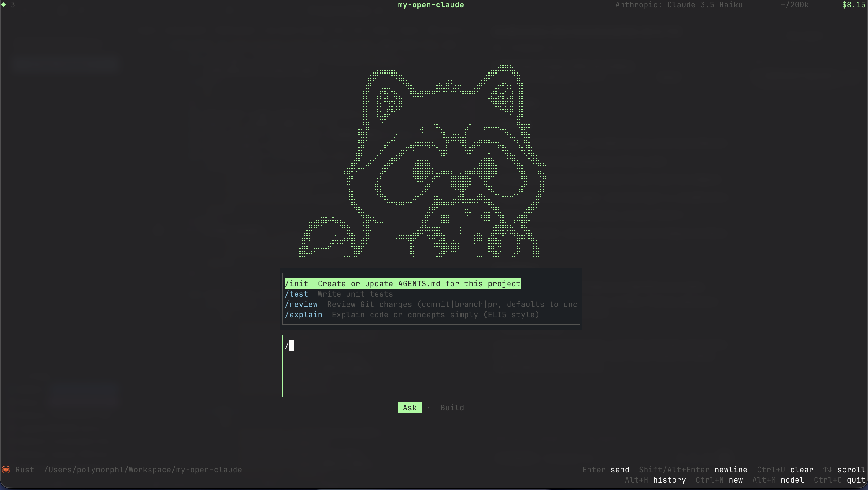Click the up-down scroll arrows icon

(x=828, y=469)
